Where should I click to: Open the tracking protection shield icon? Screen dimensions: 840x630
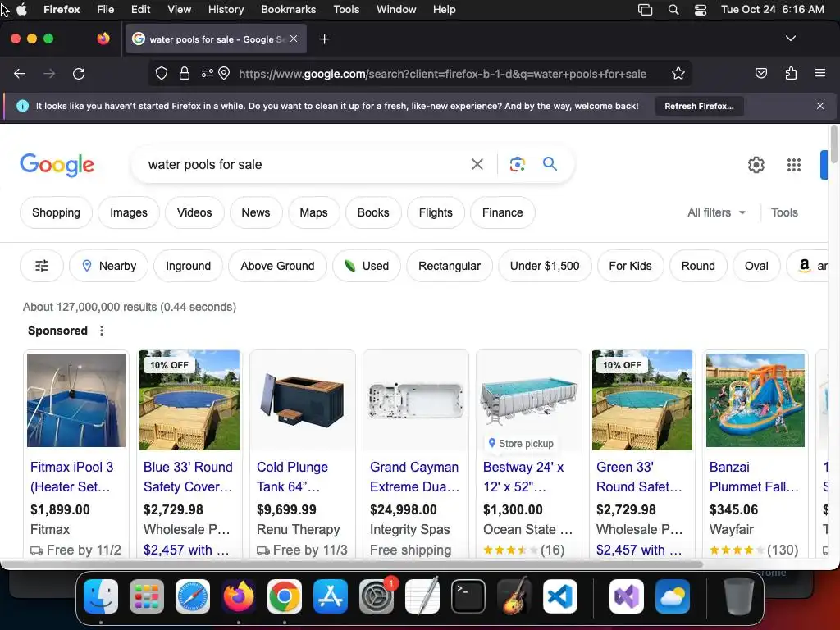tap(162, 73)
